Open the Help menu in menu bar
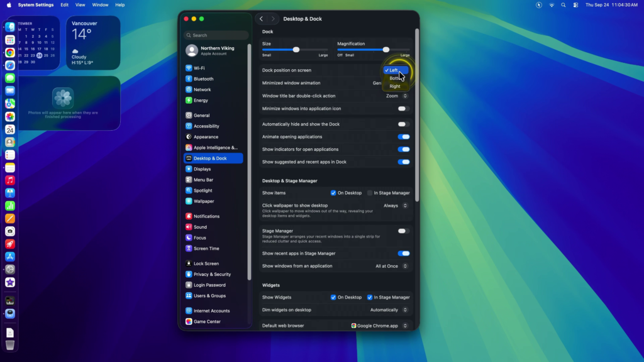This screenshot has height=362, width=644. [x=120, y=5]
